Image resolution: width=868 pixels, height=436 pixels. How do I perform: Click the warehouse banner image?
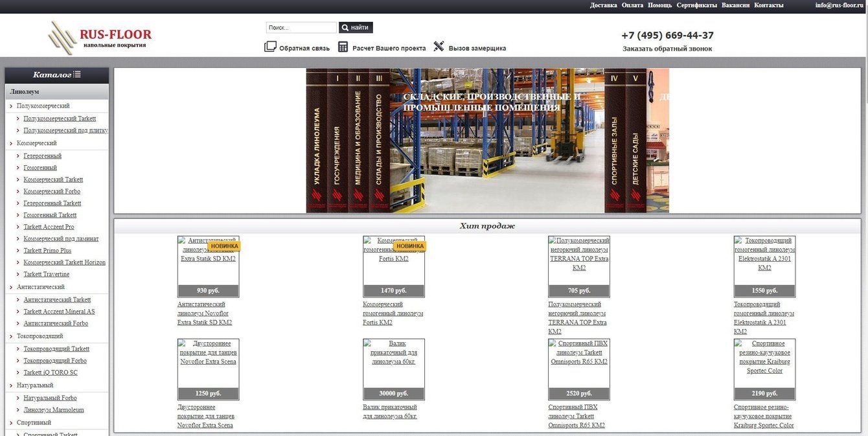[x=497, y=141]
